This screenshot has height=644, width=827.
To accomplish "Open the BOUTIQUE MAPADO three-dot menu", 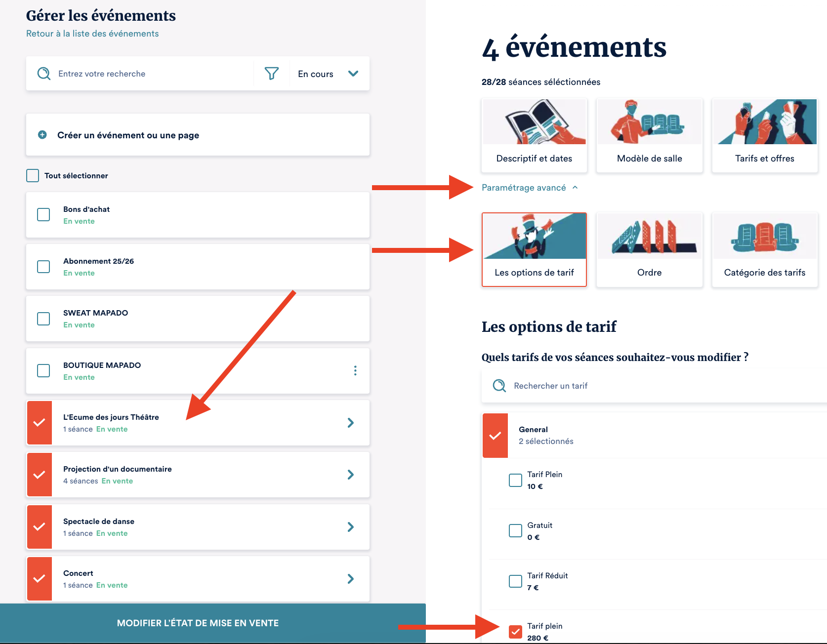I will click(x=355, y=370).
